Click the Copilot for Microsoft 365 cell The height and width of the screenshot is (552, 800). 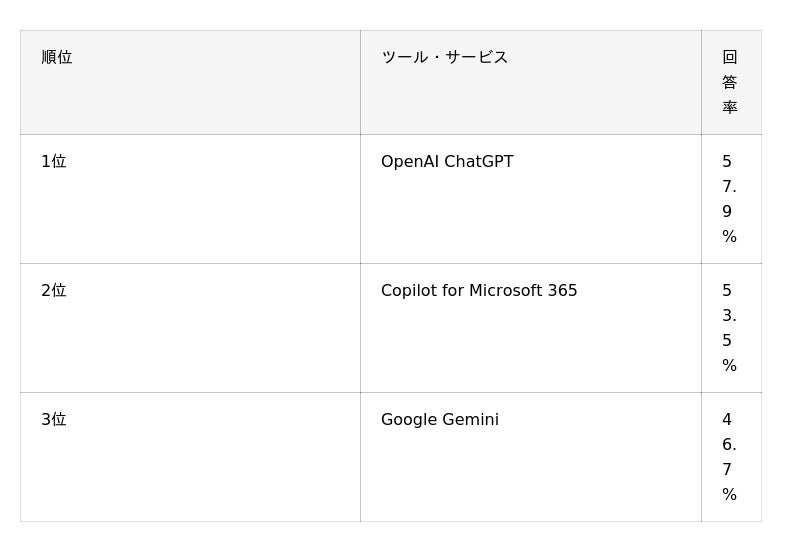point(479,291)
